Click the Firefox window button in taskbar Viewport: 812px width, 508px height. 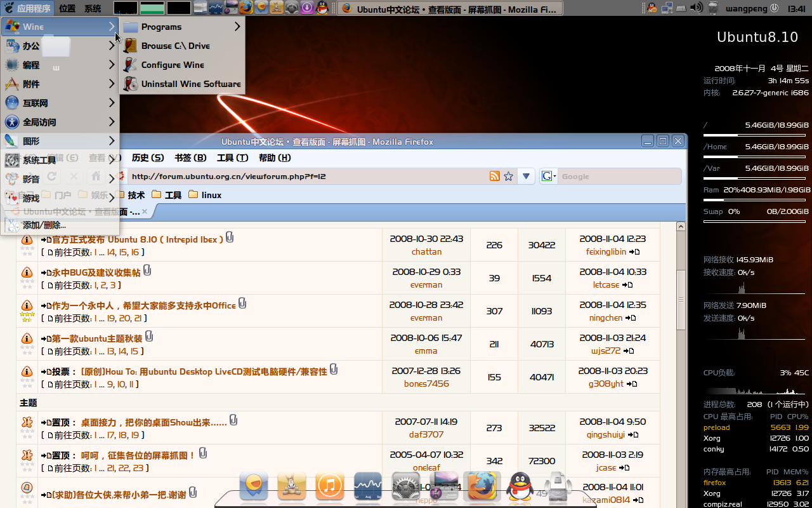point(450,9)
